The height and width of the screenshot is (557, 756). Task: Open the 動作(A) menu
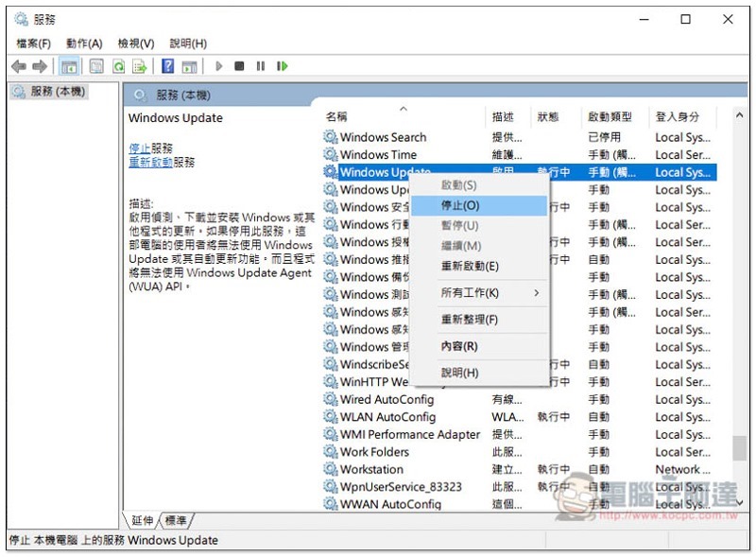coord(84,44)
